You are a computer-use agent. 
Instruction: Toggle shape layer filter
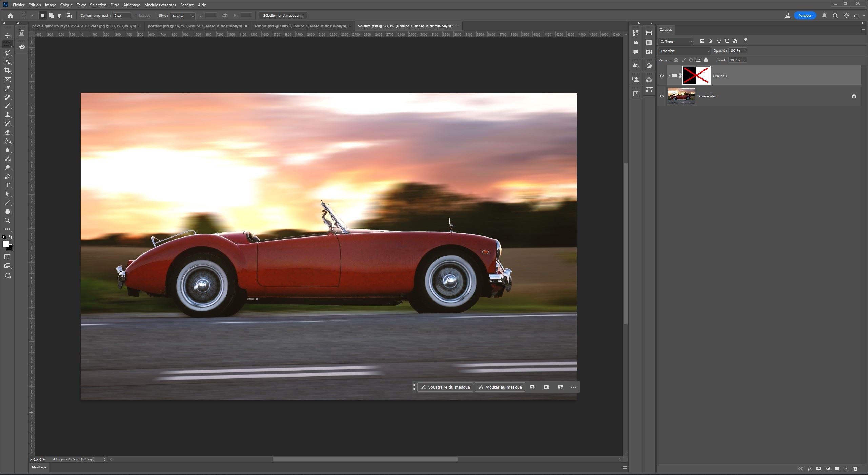[727, 41]
